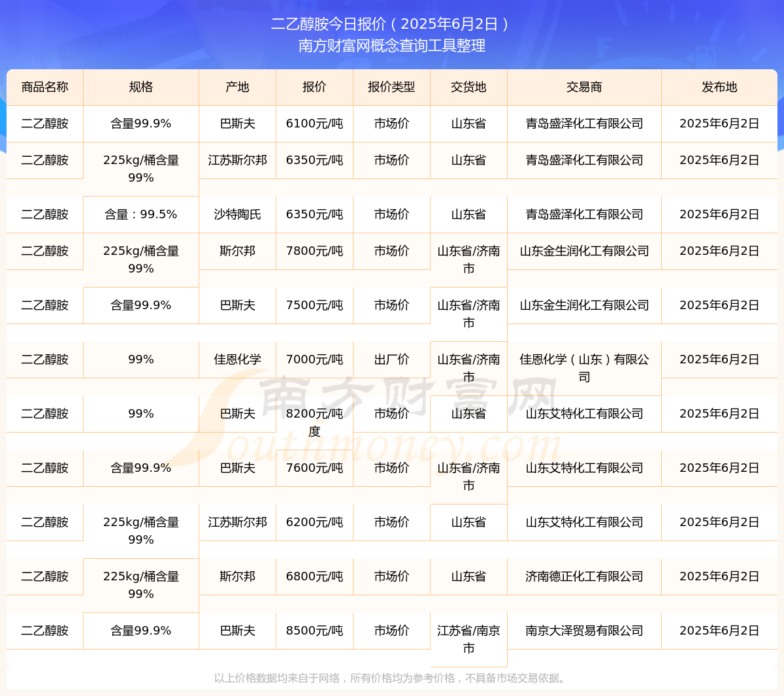Click 市场价 in the 6200元/吨 row

pyautogui.click(x=391, y=522)
